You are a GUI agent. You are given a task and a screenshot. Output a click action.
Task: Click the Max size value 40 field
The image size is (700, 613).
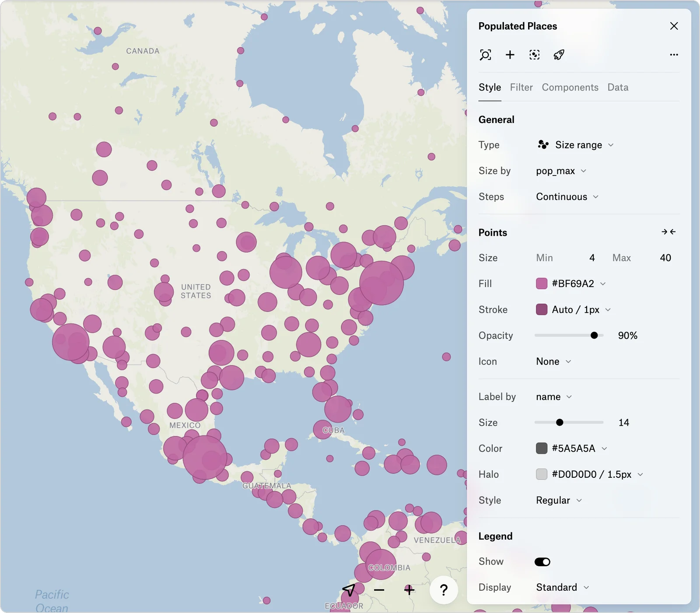665,258
